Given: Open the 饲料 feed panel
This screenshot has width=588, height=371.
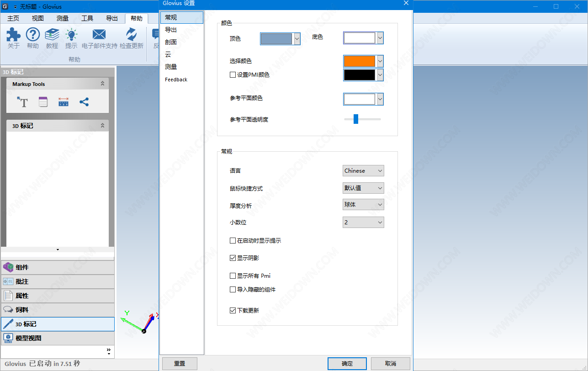Looking at the screenshot, I should coord(58,310).
